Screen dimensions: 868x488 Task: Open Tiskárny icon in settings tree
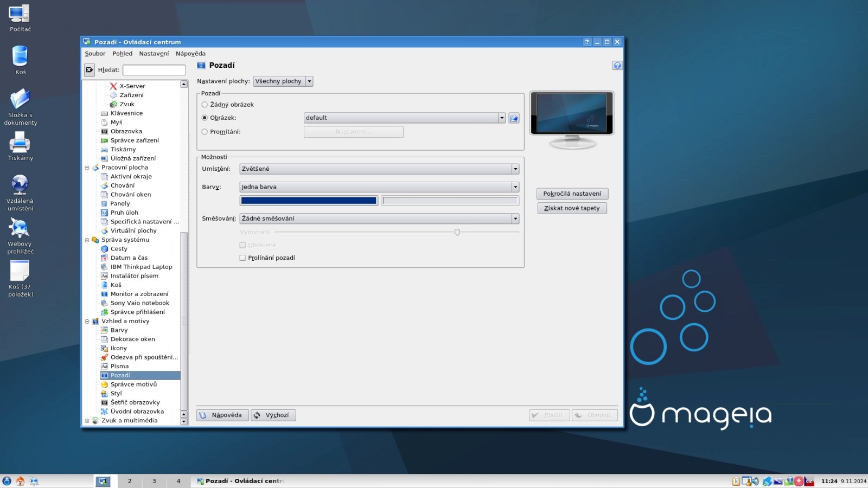click(104, 150)
